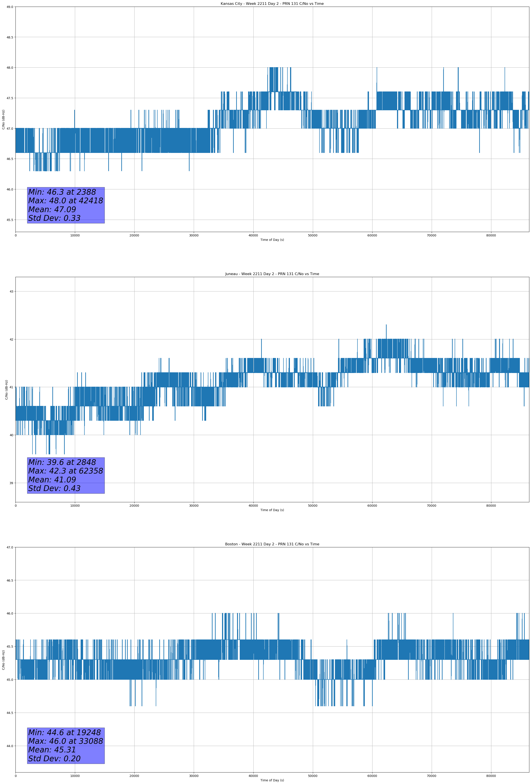The width and height of the screenshot is (532, 784).
Task: Click the Boston chart title
Action: point(272,544)
